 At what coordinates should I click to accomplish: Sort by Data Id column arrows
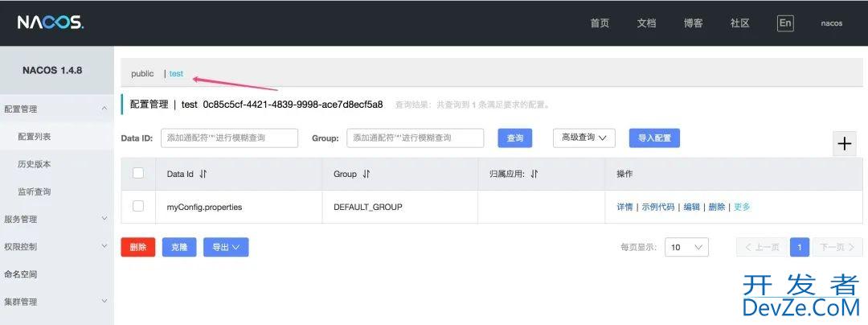203,174
